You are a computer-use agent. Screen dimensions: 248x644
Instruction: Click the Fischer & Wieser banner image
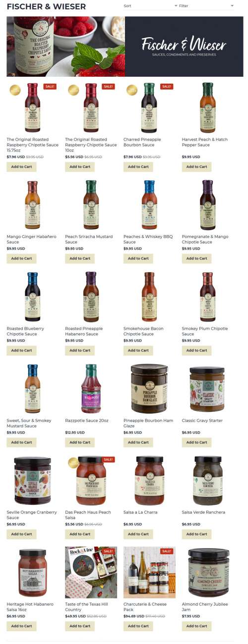125,47
